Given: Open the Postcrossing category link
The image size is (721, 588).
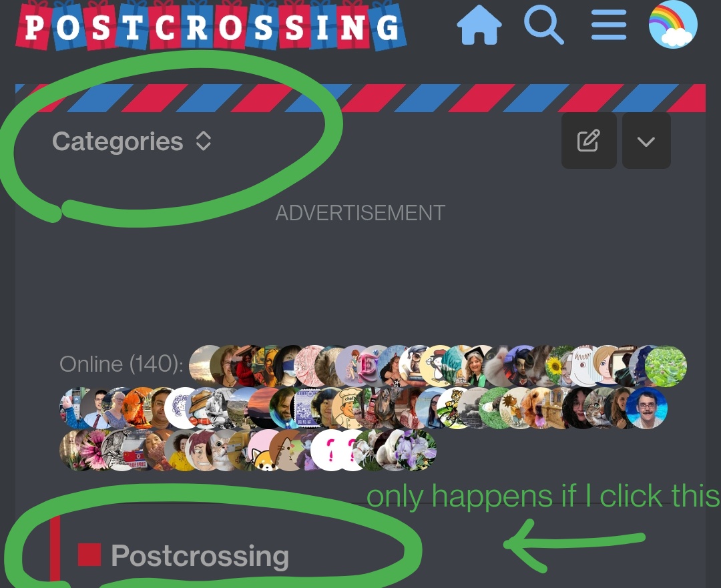Looking at the screenshot, I should (x=200, y=556).
